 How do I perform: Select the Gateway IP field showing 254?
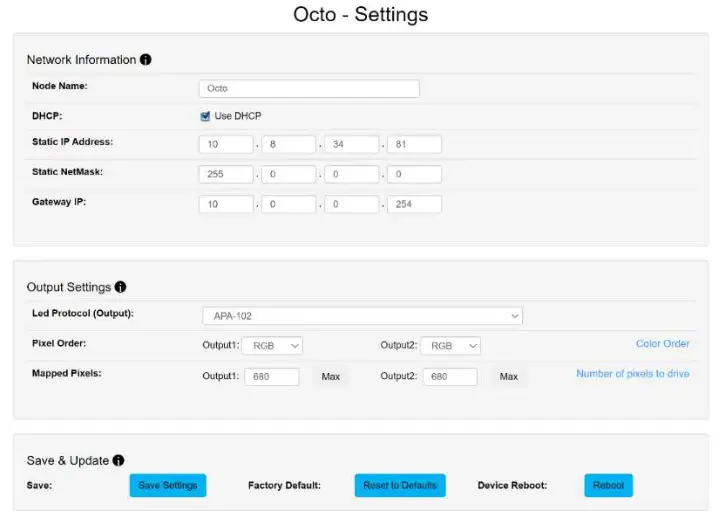[x=415, y=204]
